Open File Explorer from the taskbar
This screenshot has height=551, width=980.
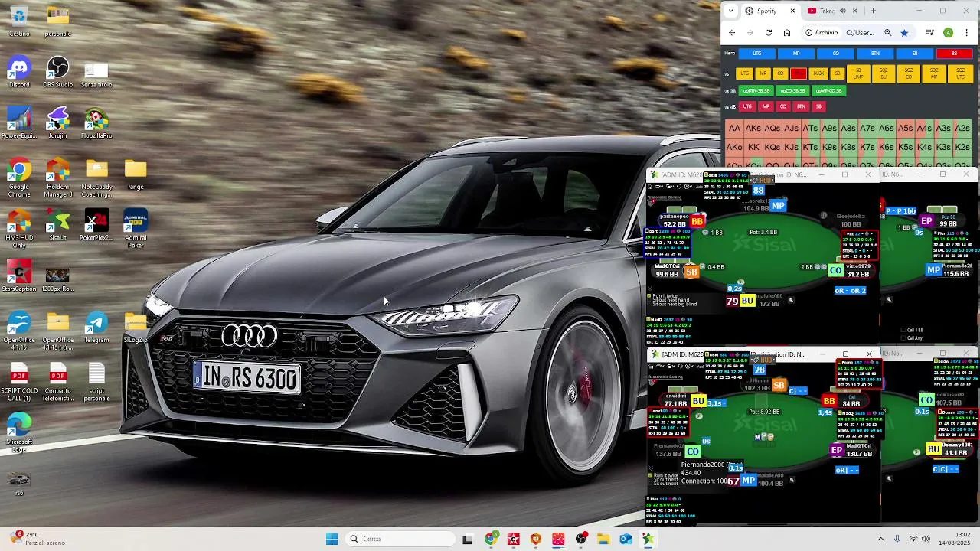point(603,539)
